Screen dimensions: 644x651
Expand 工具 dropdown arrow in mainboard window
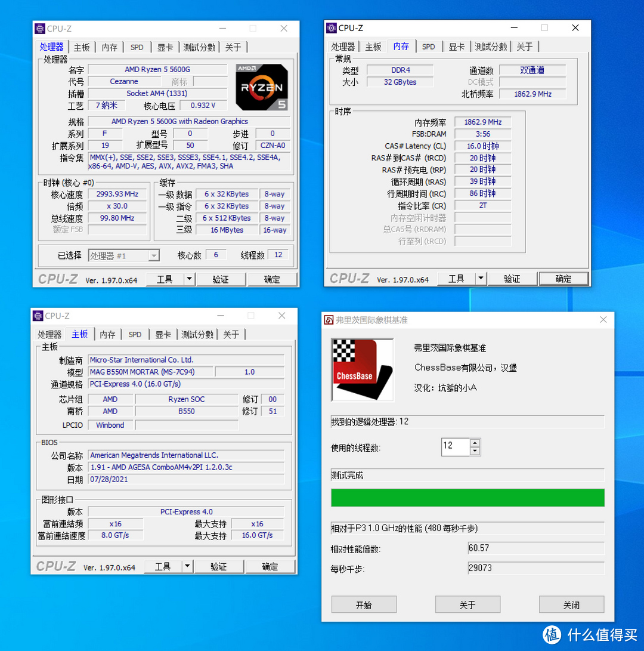[x=188, y=566]
